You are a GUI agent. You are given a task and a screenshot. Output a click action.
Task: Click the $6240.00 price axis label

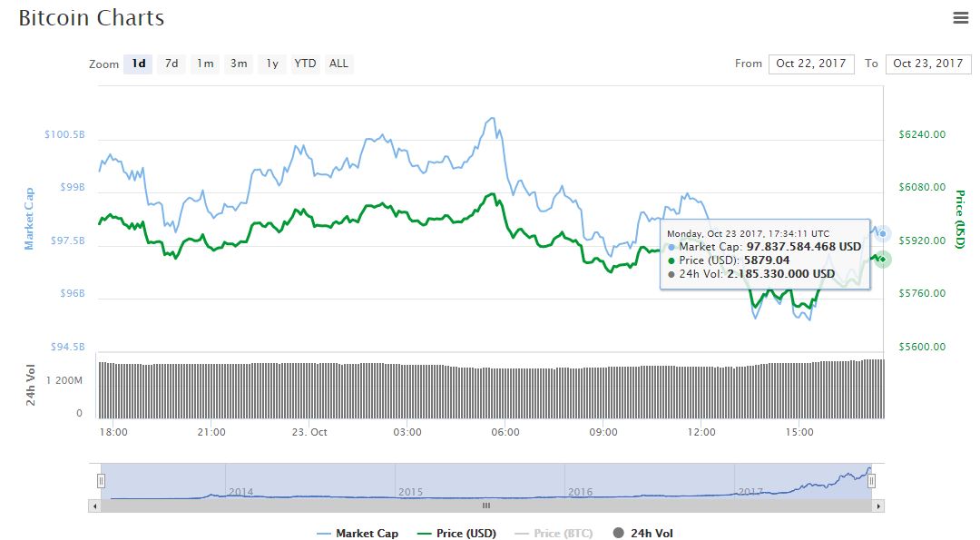pyautogui.click(x=922, y=134)
